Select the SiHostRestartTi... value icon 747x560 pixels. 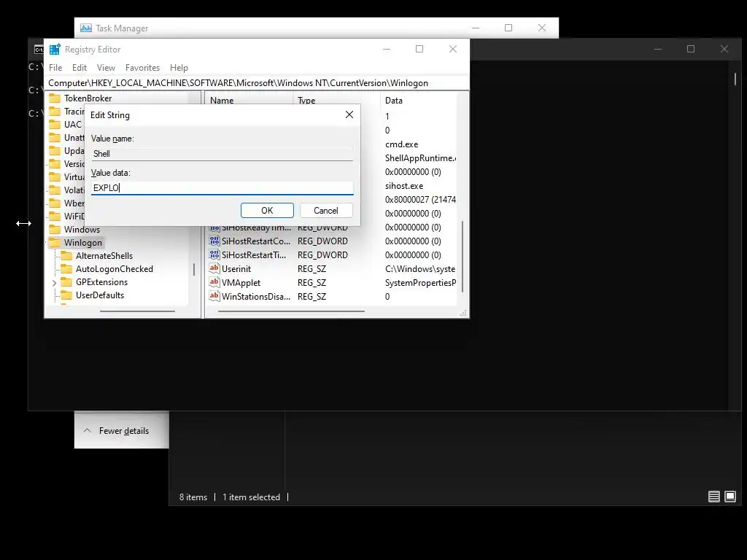[x=214, y=254]
